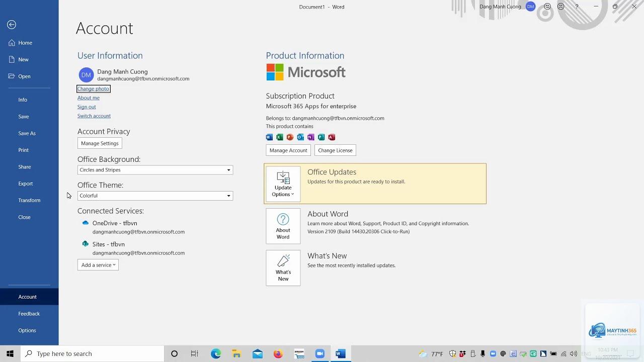
Task: Click the OneDrive - tfbvn service entry
Action: click(x=133, y=227)
